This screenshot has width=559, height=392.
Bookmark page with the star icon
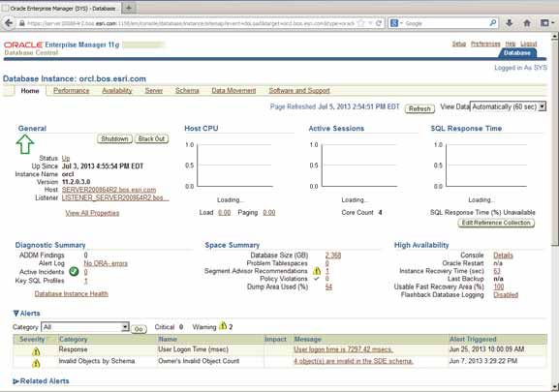pyautogui.click(x=360, y=23)
